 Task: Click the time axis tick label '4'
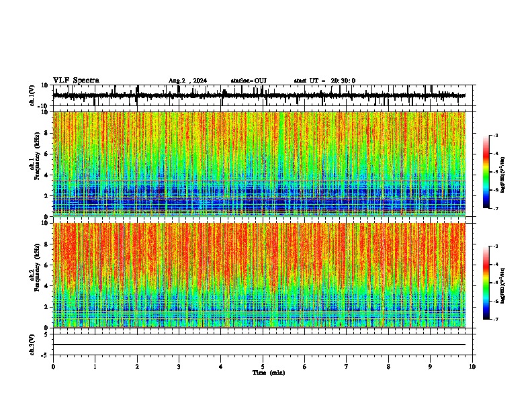221,367
